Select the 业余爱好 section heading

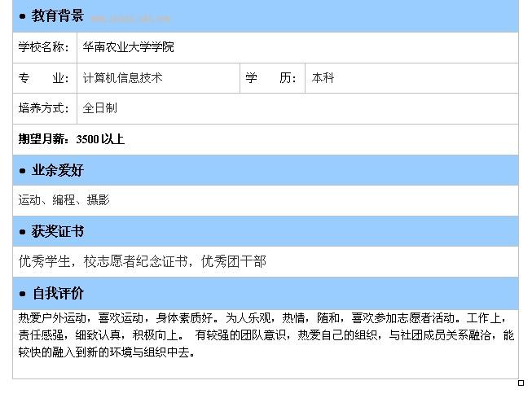pyautogui.click(x=57, y=170)
